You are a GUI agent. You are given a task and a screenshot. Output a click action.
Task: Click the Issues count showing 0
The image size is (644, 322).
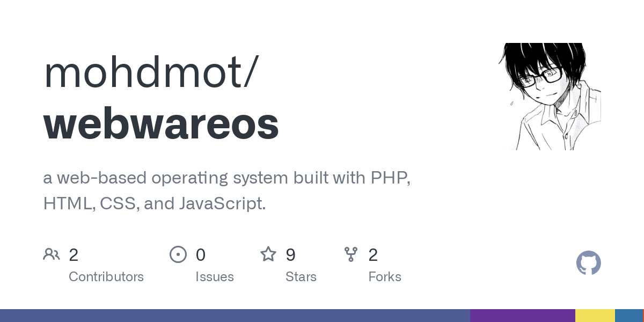tap(201, 255)
